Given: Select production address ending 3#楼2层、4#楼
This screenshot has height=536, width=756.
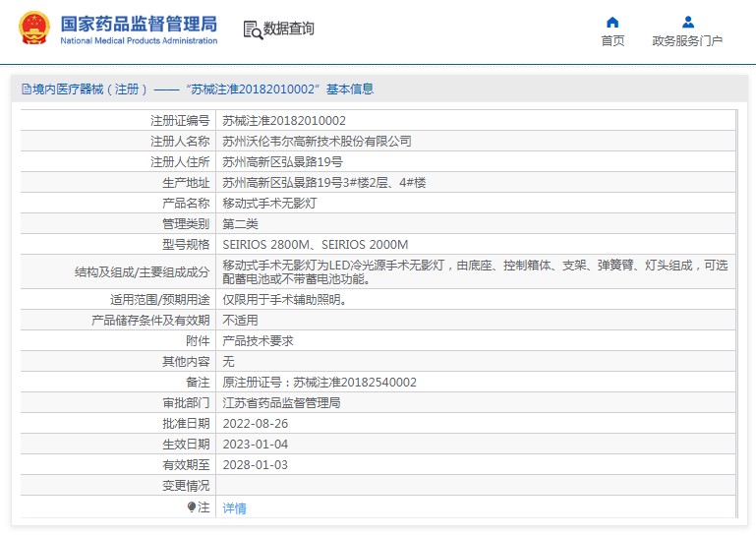Looking at the screenshot, I should point(324,183).
